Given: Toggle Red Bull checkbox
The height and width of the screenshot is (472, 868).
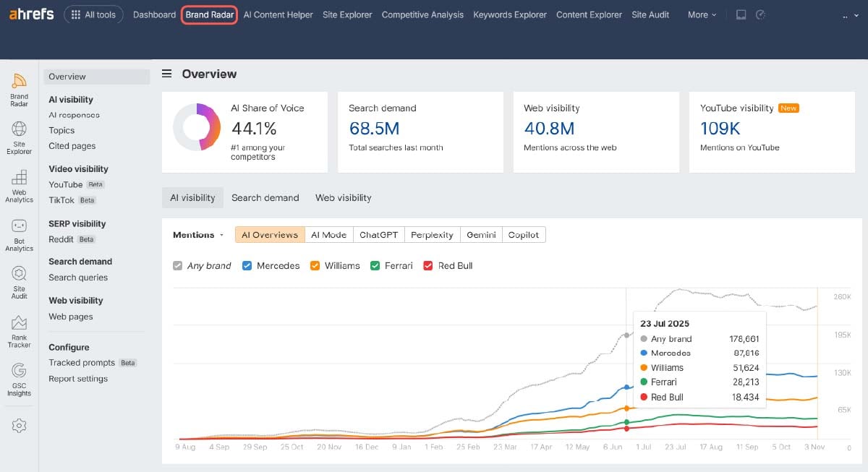Looking at the screenshot, I should point(427,266).
